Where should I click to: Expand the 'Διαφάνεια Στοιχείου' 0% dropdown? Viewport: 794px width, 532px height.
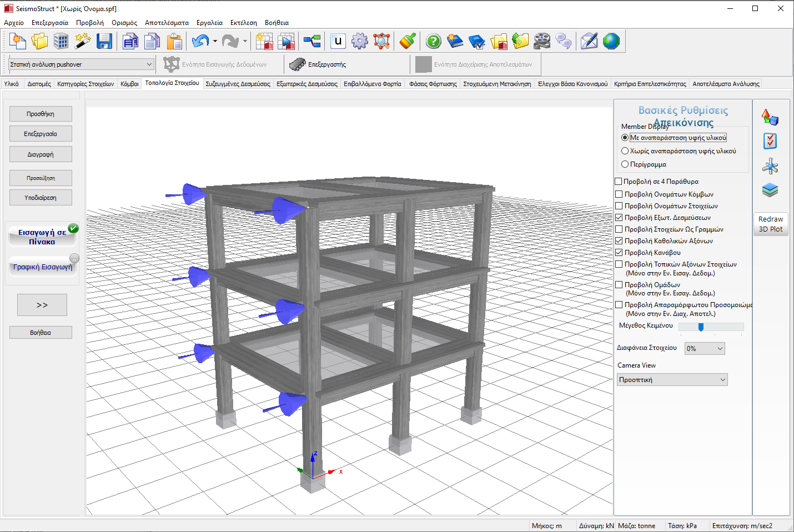pyautogui.click(x=705, y=349)
